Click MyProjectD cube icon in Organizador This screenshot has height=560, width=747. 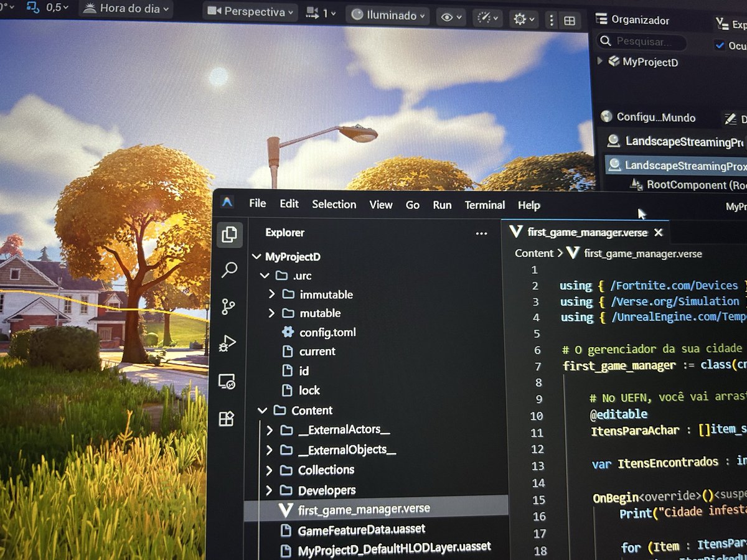(x=614, y=61)
